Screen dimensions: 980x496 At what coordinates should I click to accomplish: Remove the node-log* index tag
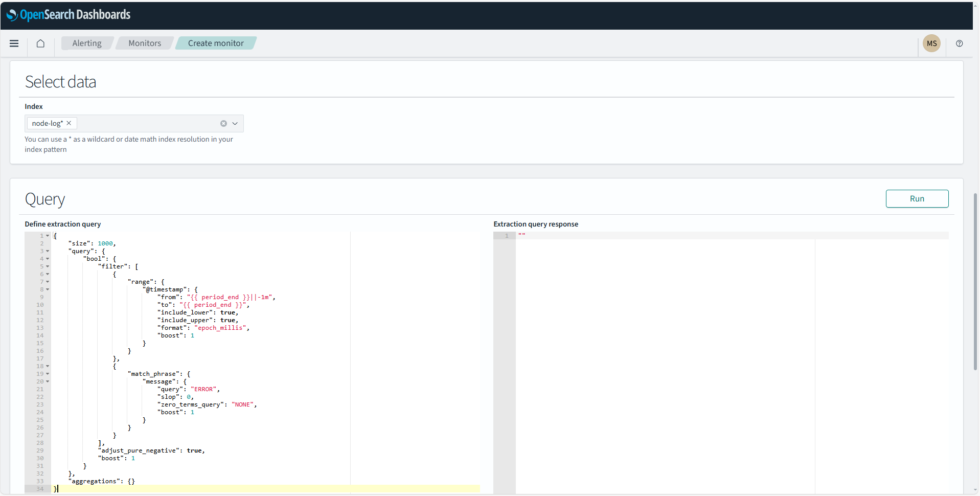(x=69, y=123)
